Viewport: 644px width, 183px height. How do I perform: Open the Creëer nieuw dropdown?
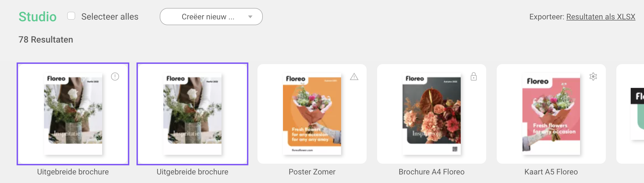(211, 17)
